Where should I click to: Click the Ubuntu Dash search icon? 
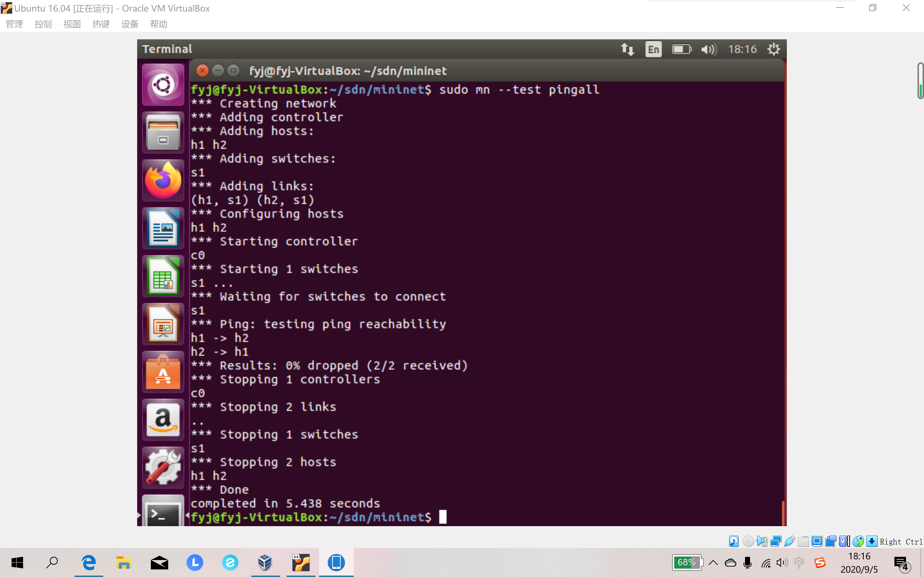(163, 85)
